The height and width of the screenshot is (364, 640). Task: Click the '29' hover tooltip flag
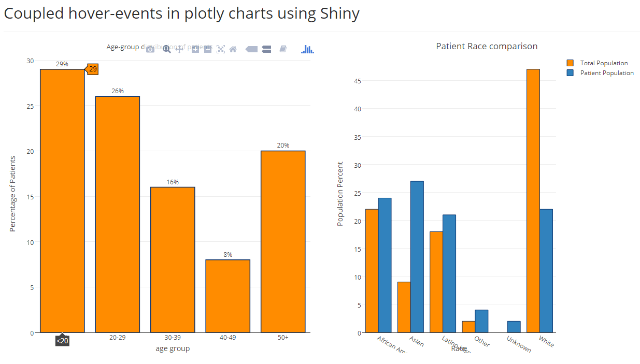92,69
